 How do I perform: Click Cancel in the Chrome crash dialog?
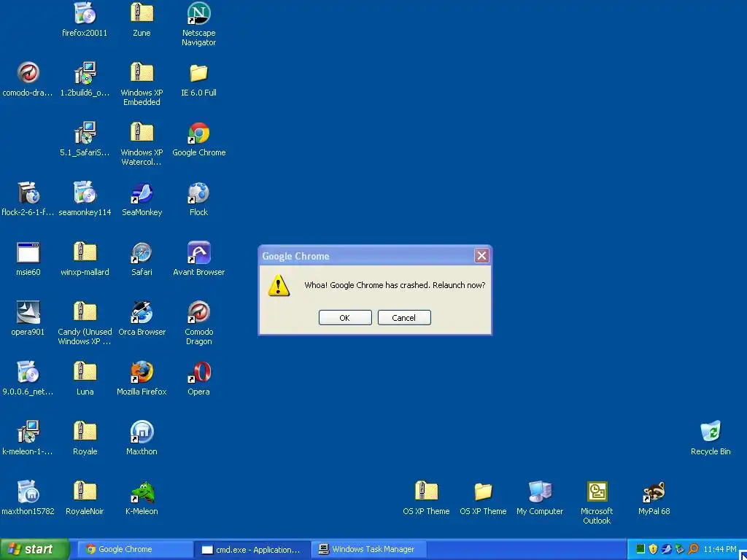coord(404,318)
